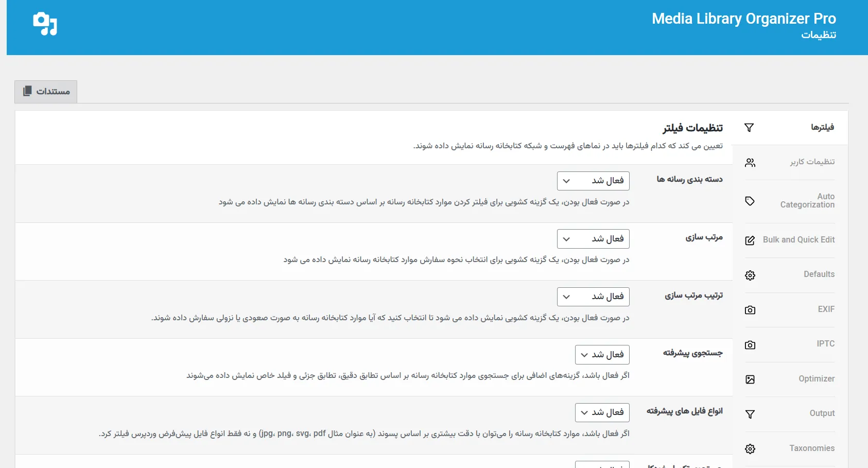Screen dimensions: 868x468
Task: Click the users icon beside تنظیمات کاربر
Action: click(x=750, y=163)
